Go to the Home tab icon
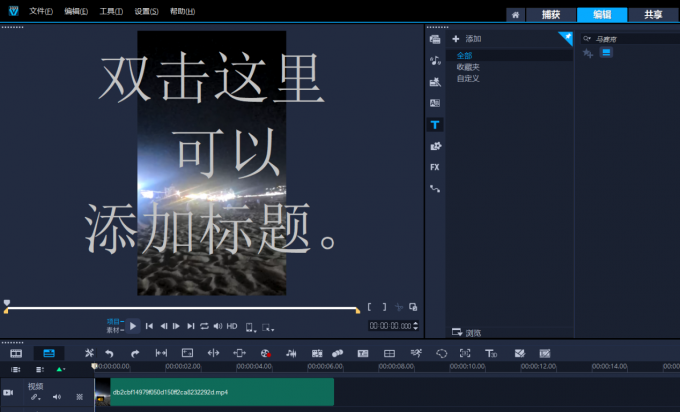 [515, 15]
